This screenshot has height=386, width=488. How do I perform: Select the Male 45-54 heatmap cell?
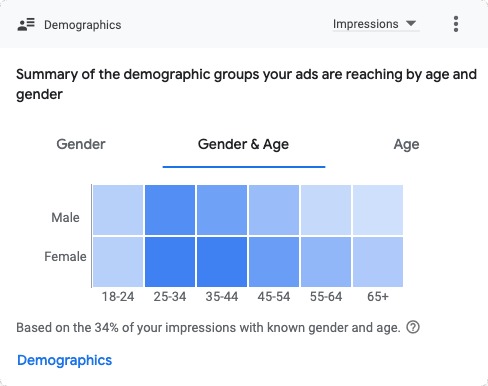274,210
